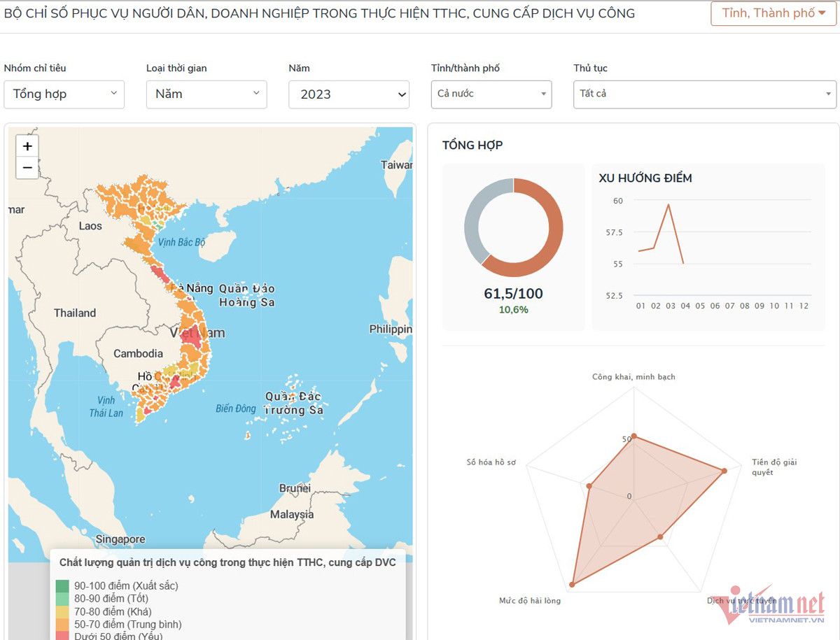Click the Số hóa hồ sơ radar label
840x640 pixels.
491,462
